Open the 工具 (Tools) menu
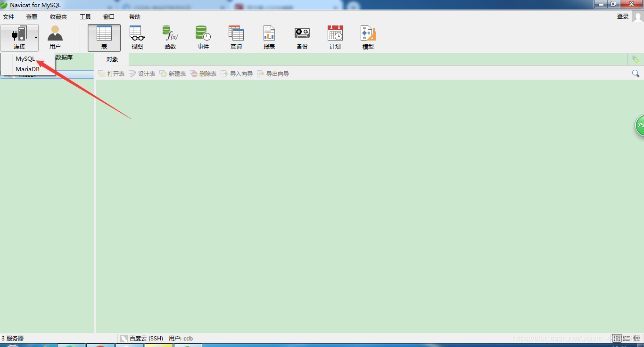 [x=85, y=17]
